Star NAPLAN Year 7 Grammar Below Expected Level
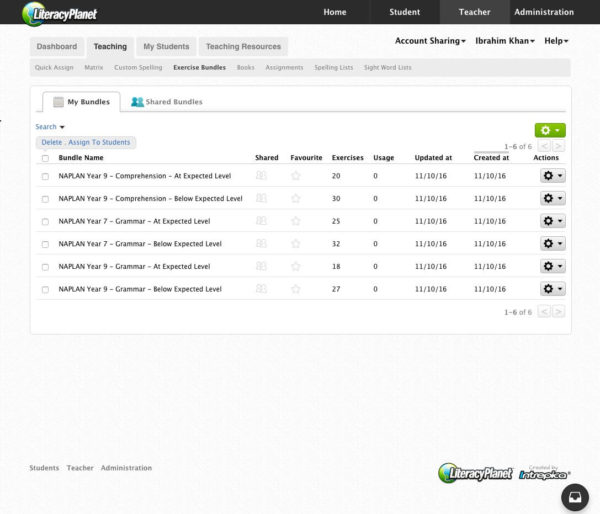Image resolution: width=600 pixels, height=514 pixels. click(x=296, y=243)
